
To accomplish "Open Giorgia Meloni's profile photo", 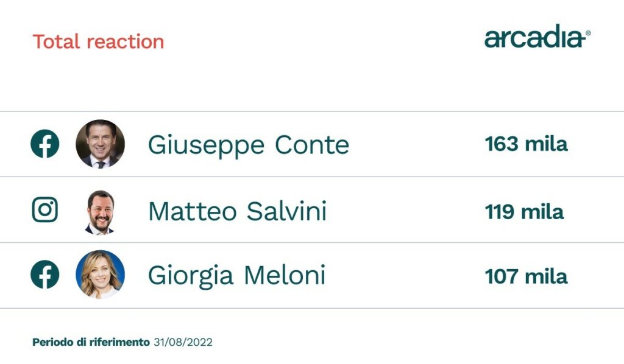I will tap(100, 275).
